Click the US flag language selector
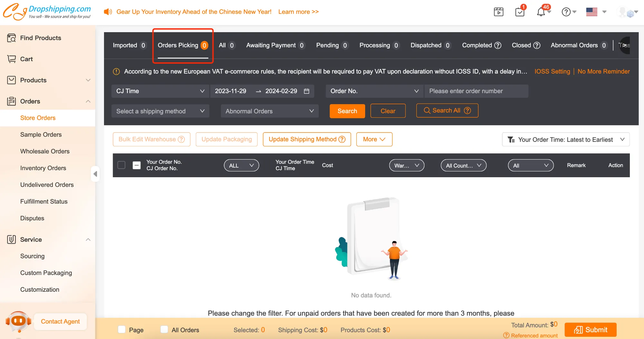Screen dimensions: 644x339 (592, 12)
